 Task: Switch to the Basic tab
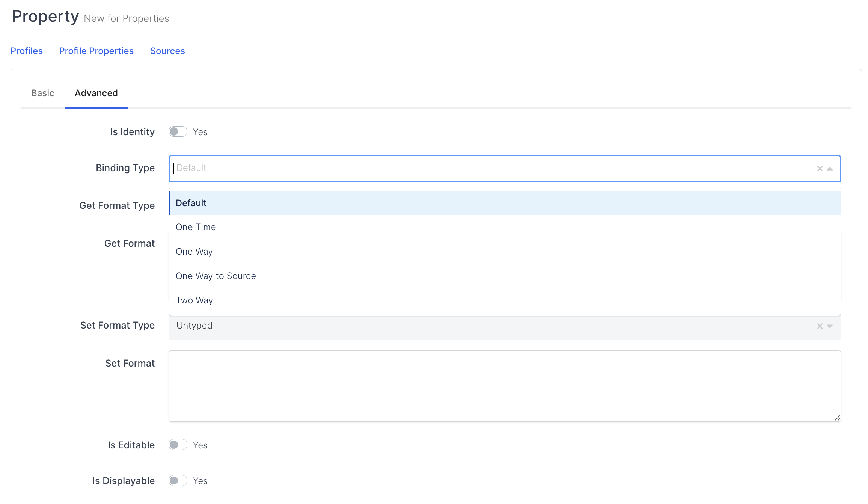coord(42,93)
